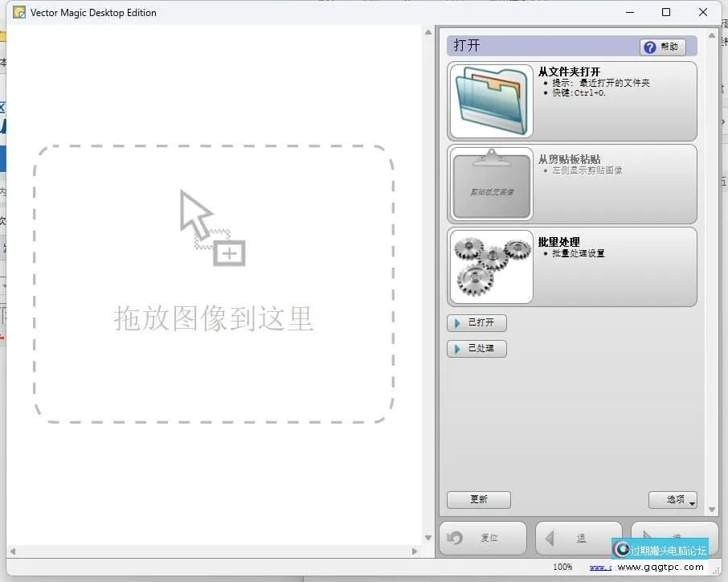Expand the 已打开 opened files list
Image resolution: width=728 pixels, height=582 pixels.
[476, 322]
